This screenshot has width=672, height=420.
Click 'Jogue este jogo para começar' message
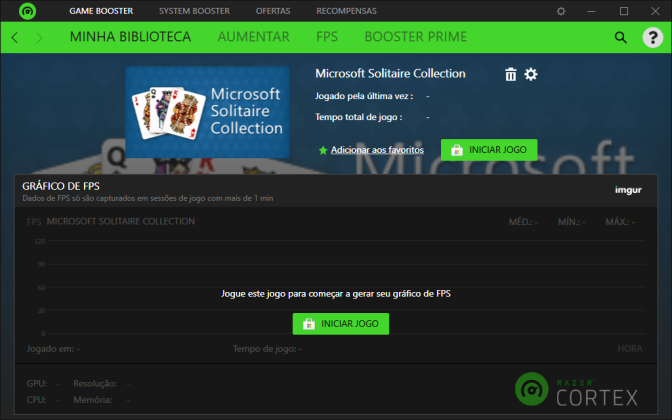point(336,294)
